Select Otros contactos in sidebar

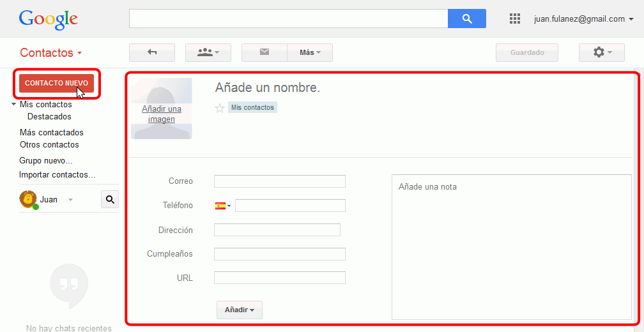49,145
